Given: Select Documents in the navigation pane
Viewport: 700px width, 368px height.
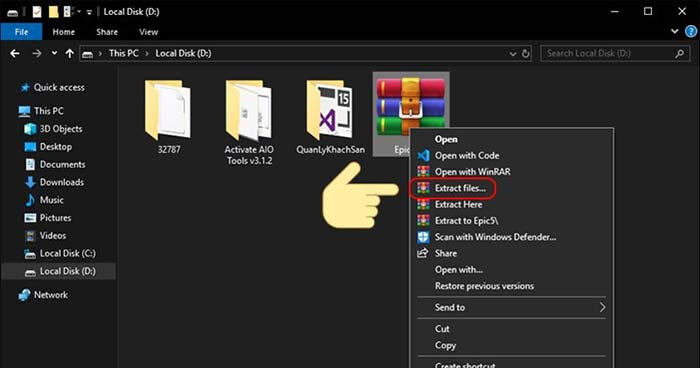Looking at the screenshot, I should point(62,164).
